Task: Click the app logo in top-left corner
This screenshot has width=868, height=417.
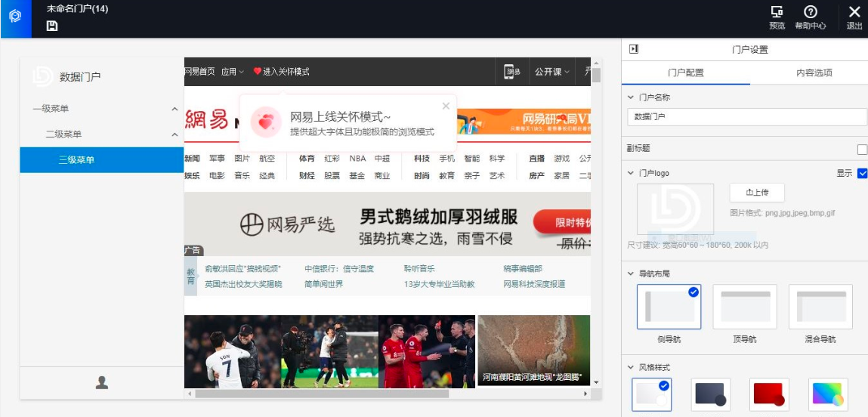Action: (x=16, y=17)
